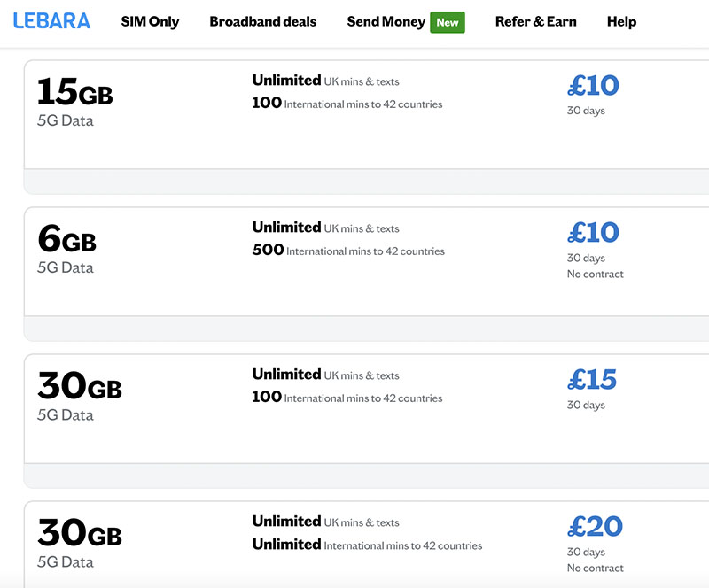Expand the grey footer bar under 6GB plan
This screenshot has width=709, height=588.
tap(366, 329)
